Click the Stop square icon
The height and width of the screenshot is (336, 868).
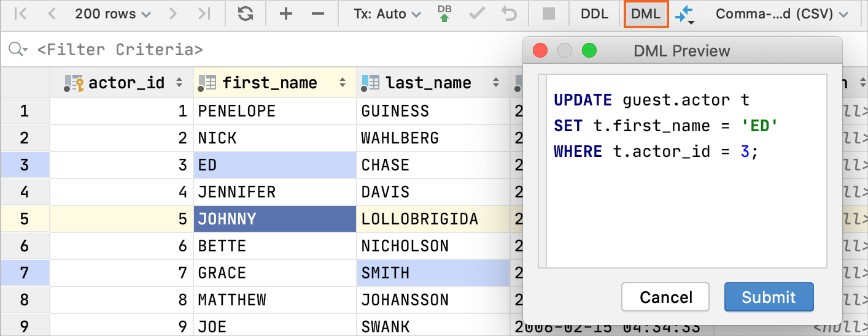tap(549, 14)
